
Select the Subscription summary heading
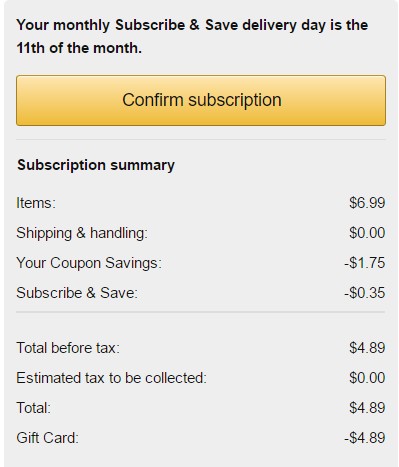click(x=96, y=165)
